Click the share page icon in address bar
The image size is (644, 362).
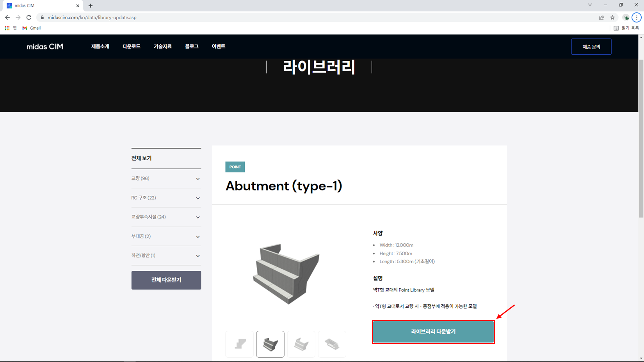[601, 18]
